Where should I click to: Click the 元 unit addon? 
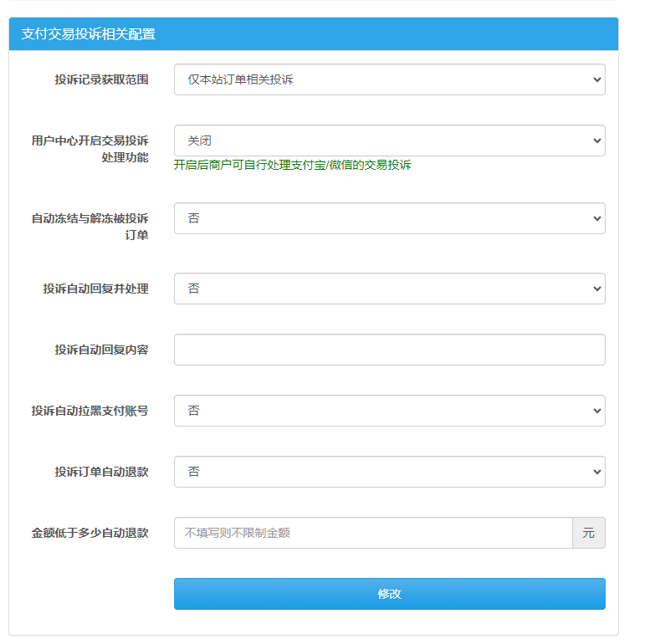[x=588, y=533]
